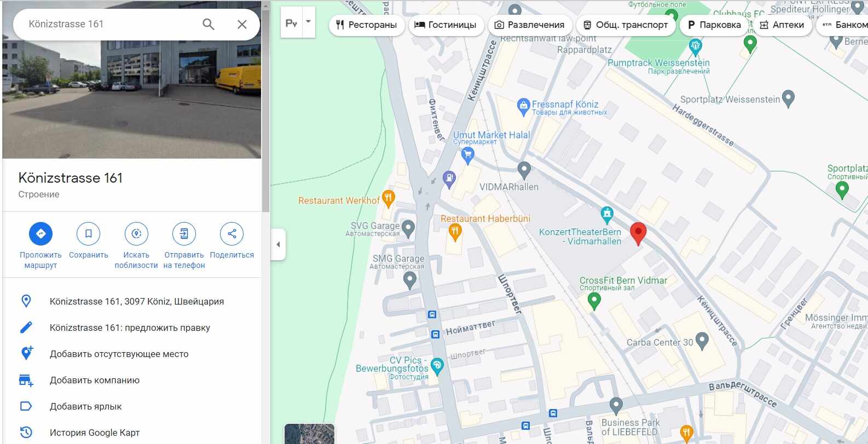868x444 pixels.
Task: Choose Добавить ярлык
Action: pyautogui.click(x=86, y=406)
